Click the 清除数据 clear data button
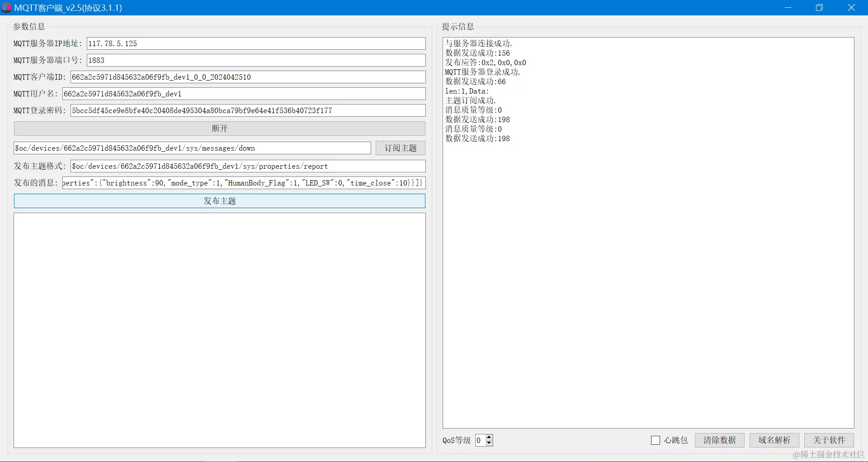This screenshot has height=462, width=868. click(x=720, y=440)
